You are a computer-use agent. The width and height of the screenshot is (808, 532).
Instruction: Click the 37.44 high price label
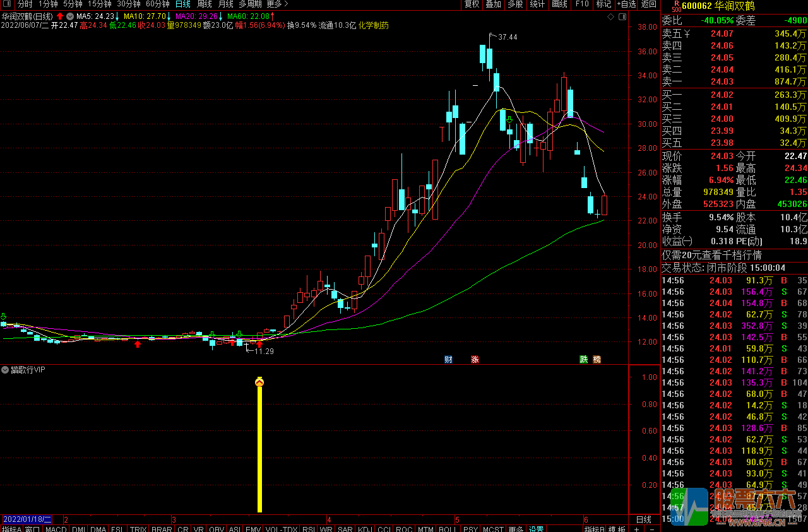[507, 37]
